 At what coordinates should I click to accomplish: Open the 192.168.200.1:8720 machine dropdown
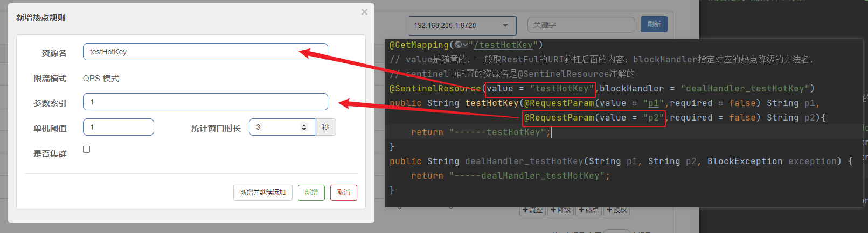(x=462, y=25)
